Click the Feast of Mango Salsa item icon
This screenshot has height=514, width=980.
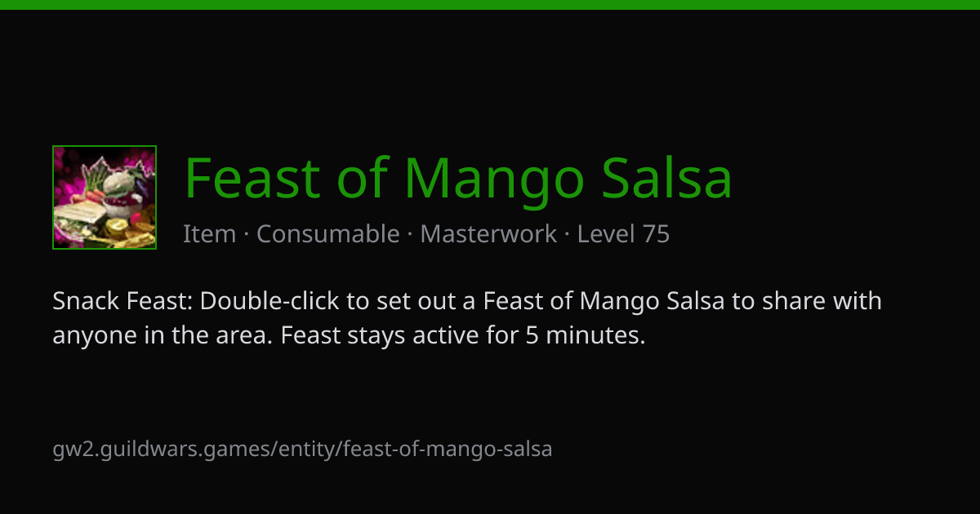coord(105,197)
